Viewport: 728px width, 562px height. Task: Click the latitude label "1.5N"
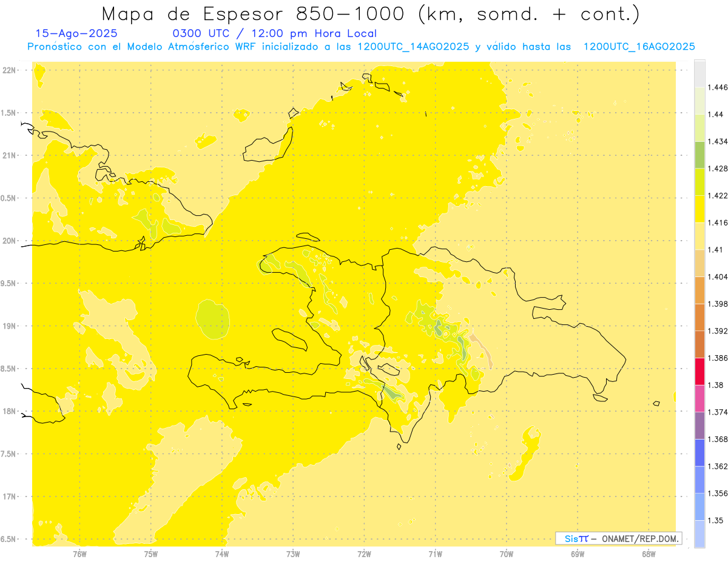point(9,113)
